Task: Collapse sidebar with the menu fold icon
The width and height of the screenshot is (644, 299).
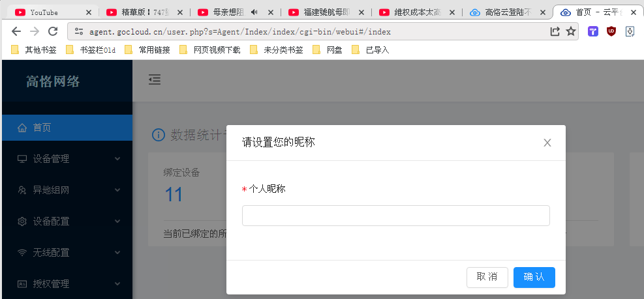Action: coord(155,79)
